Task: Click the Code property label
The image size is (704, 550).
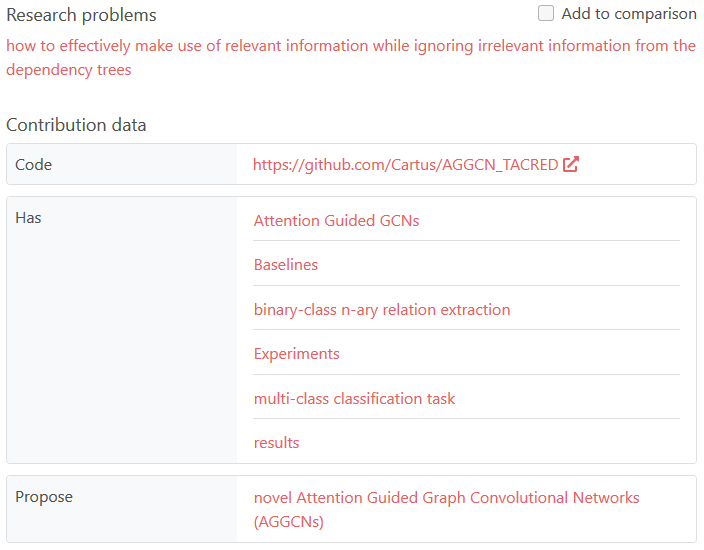Action: (34, 165)
